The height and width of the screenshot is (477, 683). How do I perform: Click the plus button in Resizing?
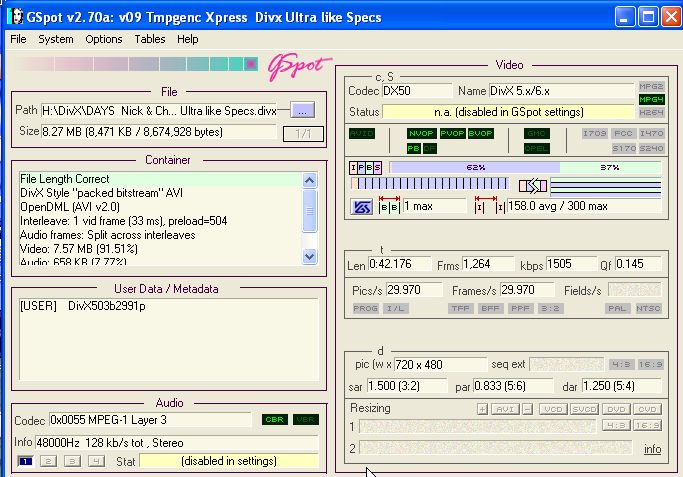click(x=482, y=409)
